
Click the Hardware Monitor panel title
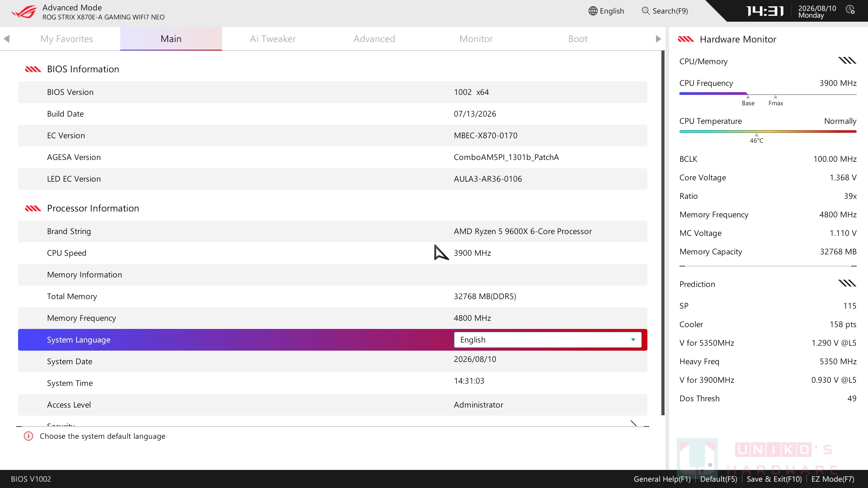[738, 39]
